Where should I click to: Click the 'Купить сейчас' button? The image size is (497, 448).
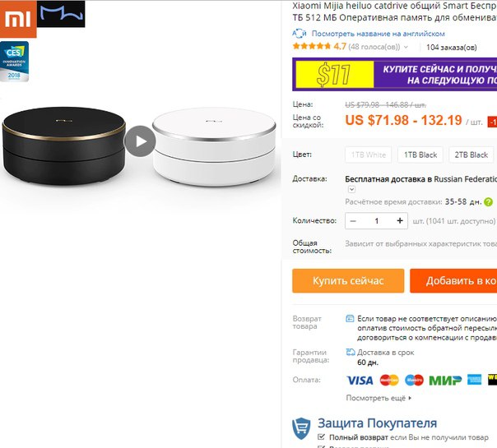pos(348,281)
